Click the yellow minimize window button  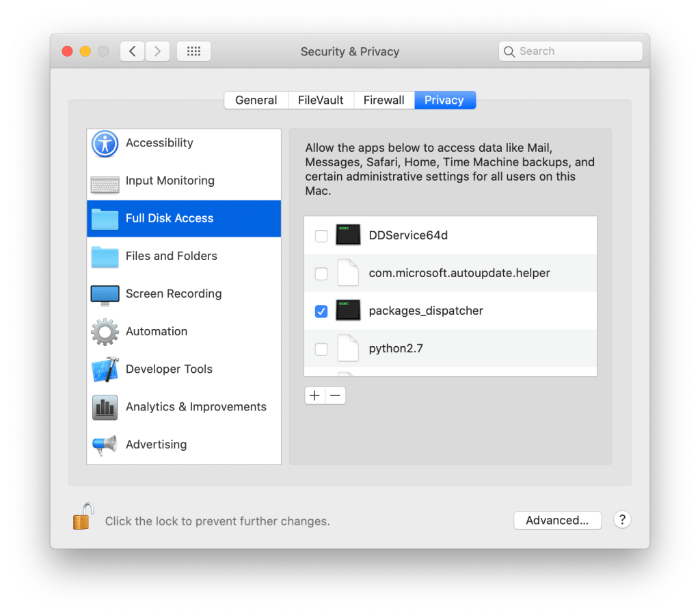click(x=85, y=51)
